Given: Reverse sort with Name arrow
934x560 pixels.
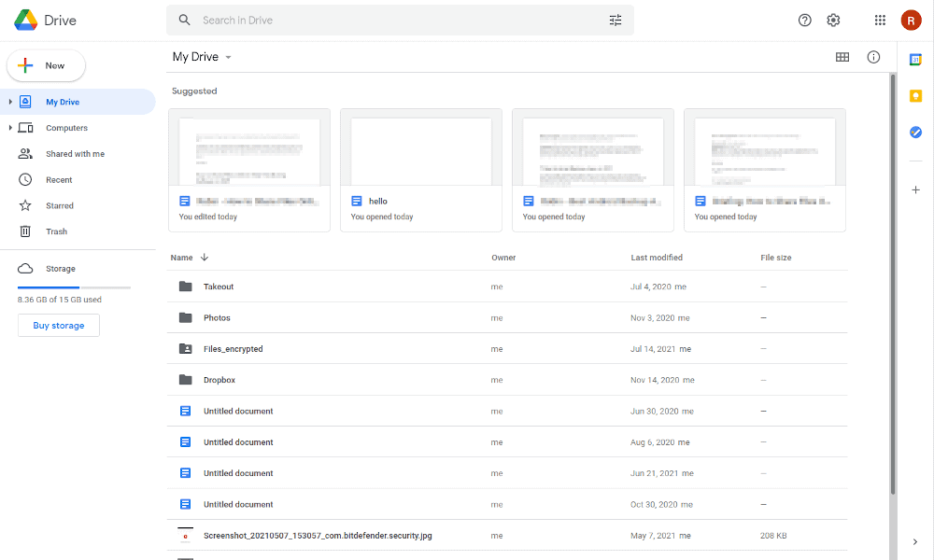Looking at the screenshot, I should (x=205, y=257).
